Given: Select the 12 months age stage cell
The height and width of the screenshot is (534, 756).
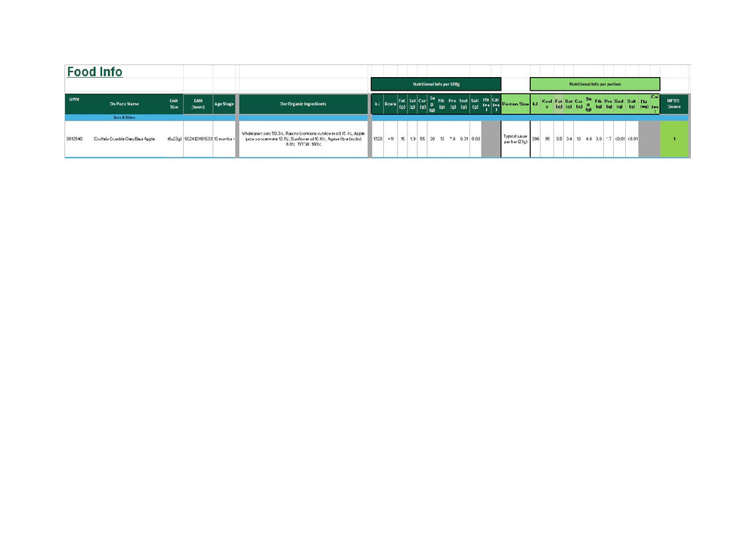Looking at the screenshot, I should point(225,139).
